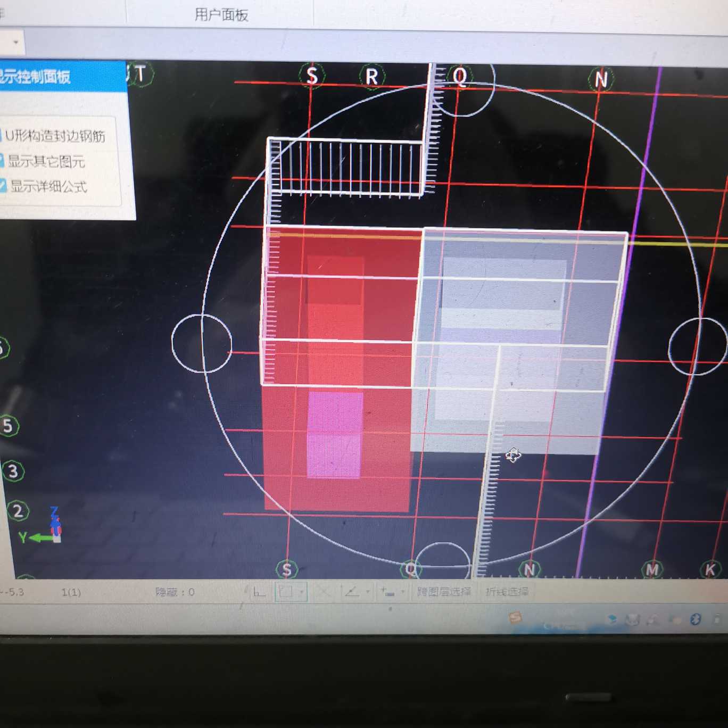The image size is (728, 728).
Task: Click the right orbit handle circle
Action: [x=698, y=347]
